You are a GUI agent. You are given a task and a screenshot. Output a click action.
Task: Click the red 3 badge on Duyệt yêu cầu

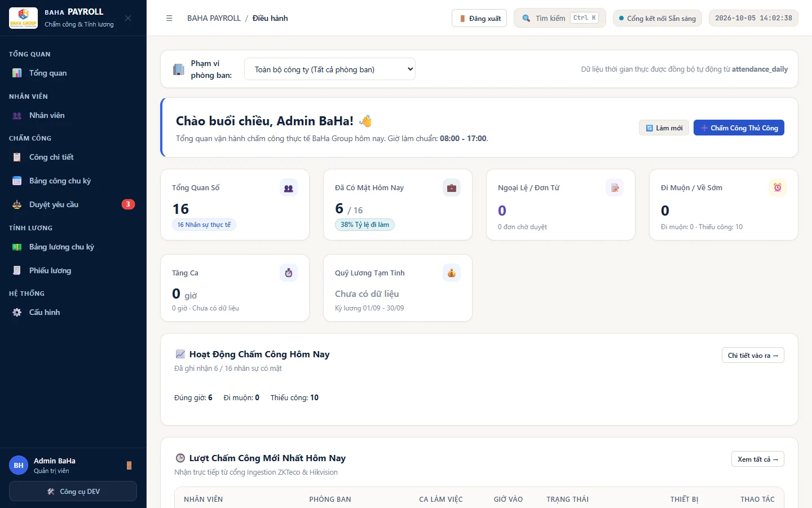(x=128, y=204)
